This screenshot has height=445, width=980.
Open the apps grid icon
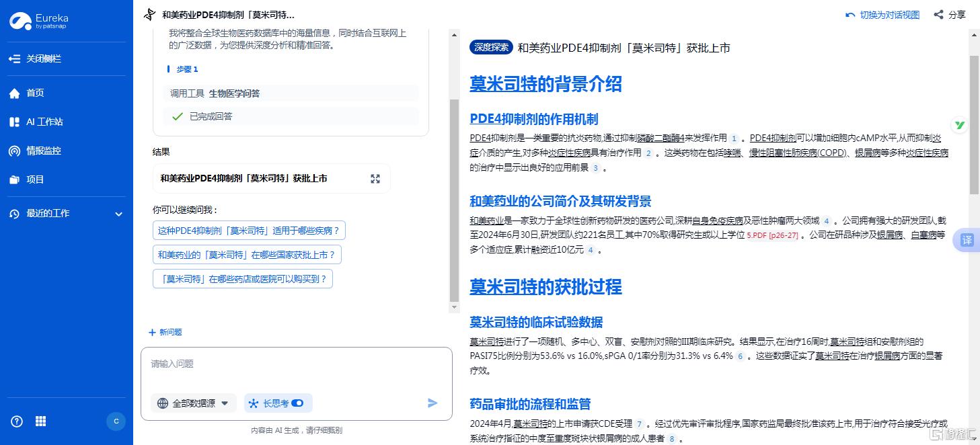(40, 421)
